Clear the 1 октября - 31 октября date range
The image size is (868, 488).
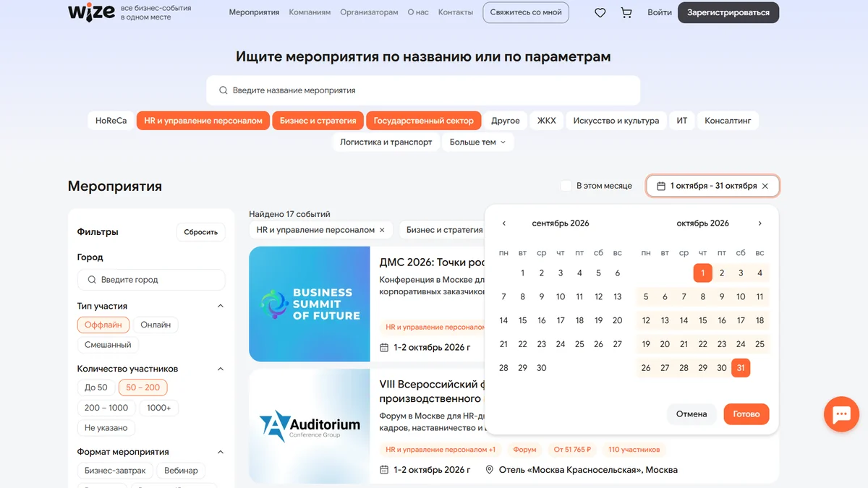pyautogui.click(x=765, y=186)
